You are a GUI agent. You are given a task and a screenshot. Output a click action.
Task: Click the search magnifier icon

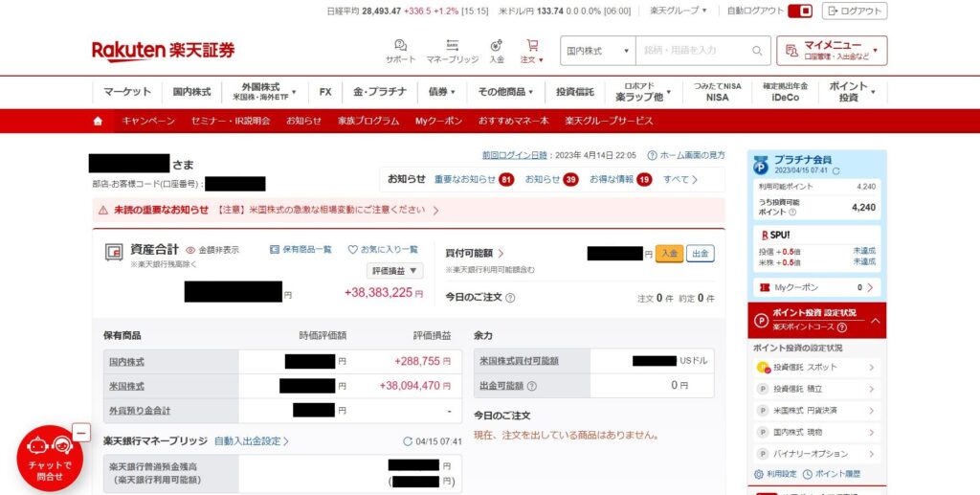(757, 51)
